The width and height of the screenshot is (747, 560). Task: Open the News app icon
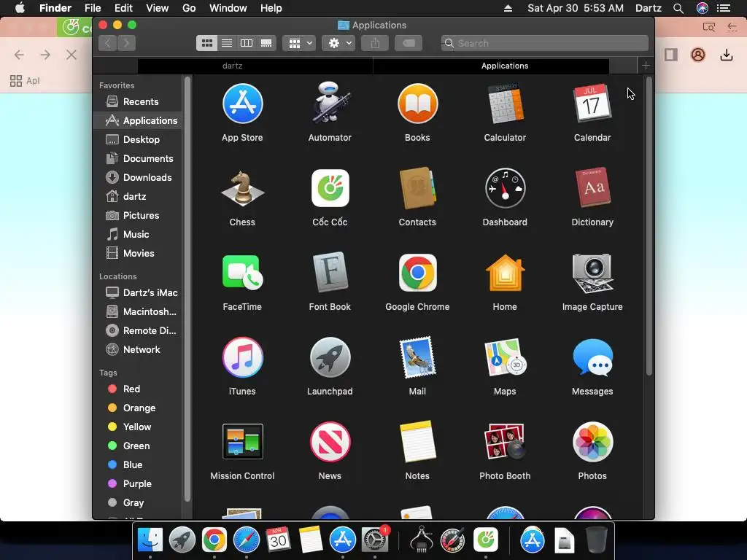click(330, 442)
